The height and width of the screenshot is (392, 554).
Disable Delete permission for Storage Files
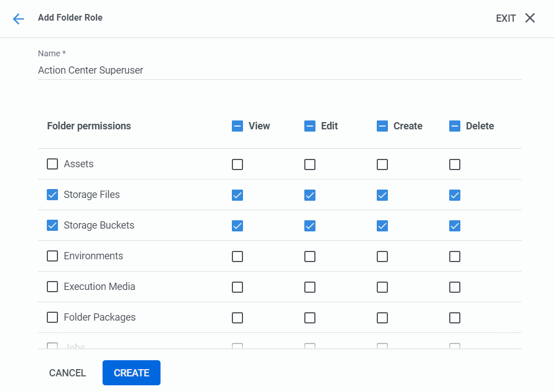click(455, 195)
